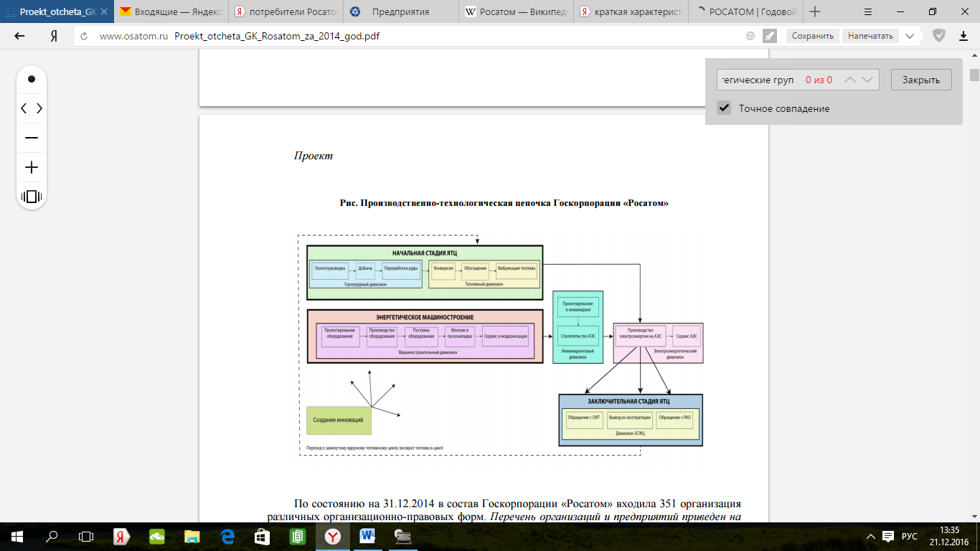Click 'Сервис АЭС' box in diagram
The width and height of the screenshot is (980, 551).
(x=686, y=335)
